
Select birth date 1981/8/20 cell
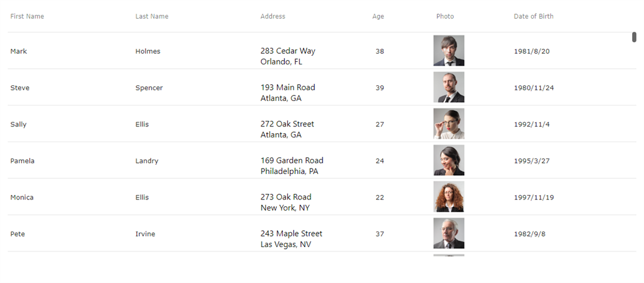(x=531, y=51)
